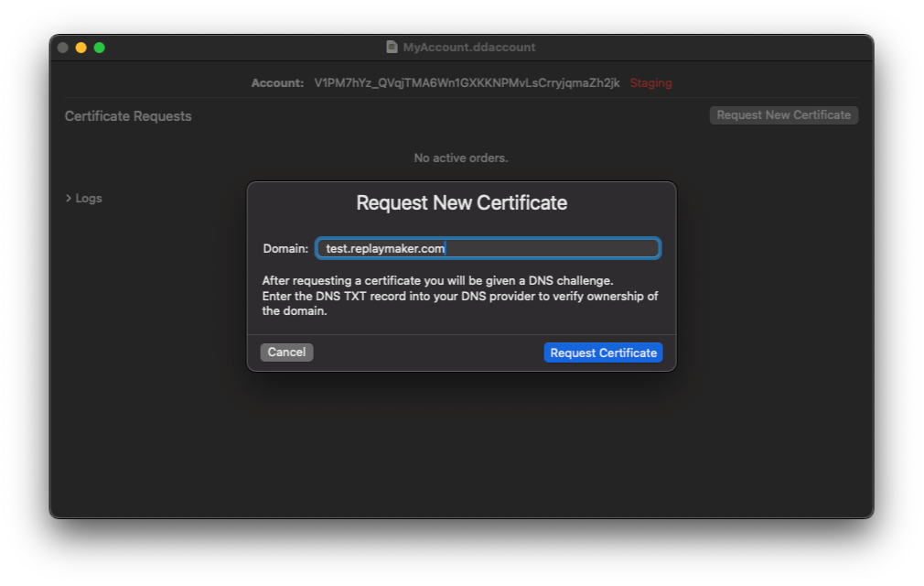
Task: Select the account ID string starting V1PM7hYz
Action: point(467,83)
